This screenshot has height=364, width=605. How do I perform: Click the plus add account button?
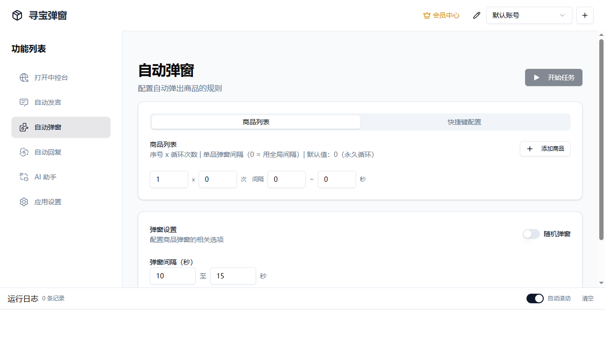(x=585, y=15)
